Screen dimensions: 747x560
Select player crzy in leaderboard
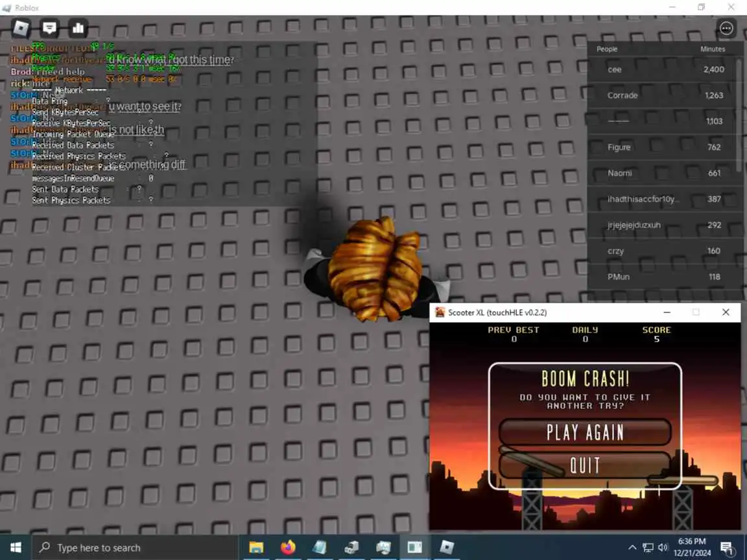(662, 251)
